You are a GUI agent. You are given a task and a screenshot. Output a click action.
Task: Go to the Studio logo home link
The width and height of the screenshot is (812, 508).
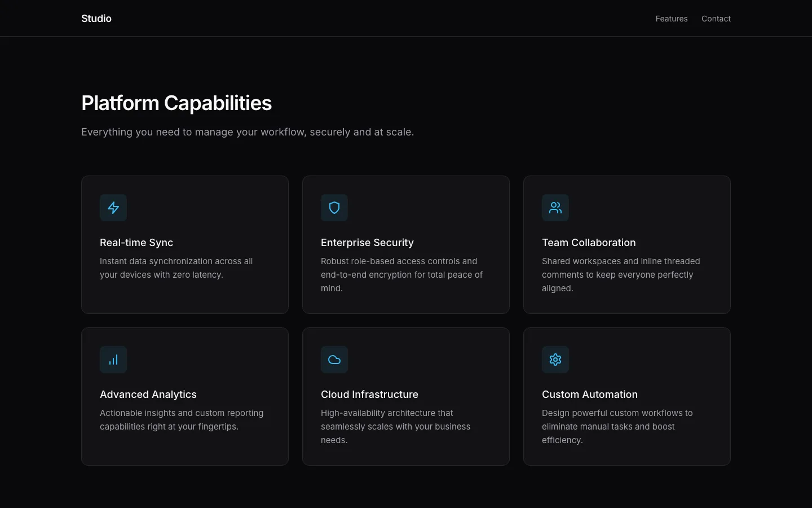pos(96,19)
